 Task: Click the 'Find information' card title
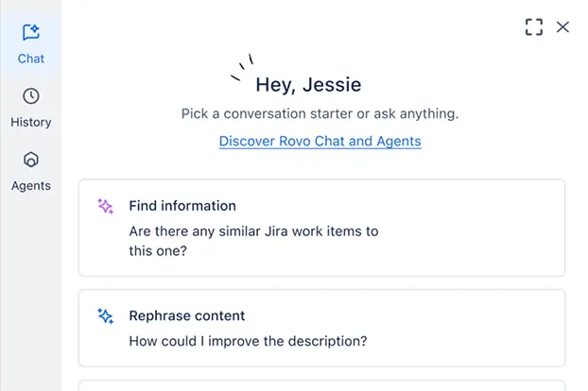pos(182,206)
